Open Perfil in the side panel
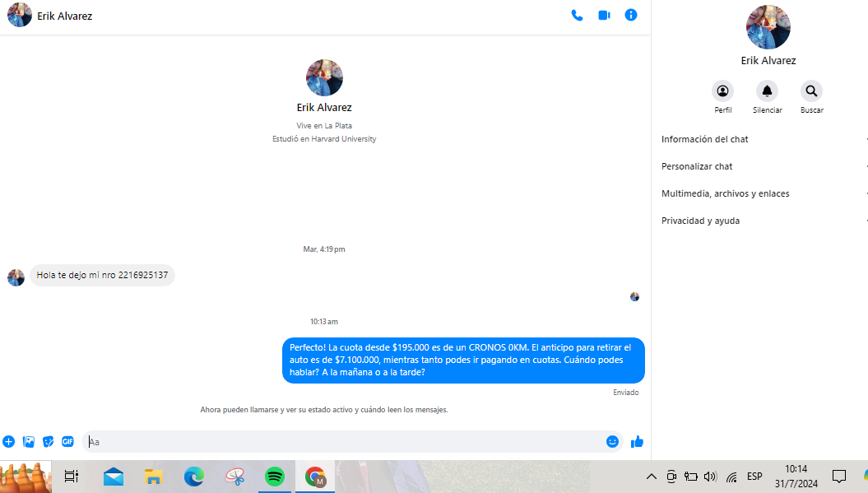 pos(722,91)
